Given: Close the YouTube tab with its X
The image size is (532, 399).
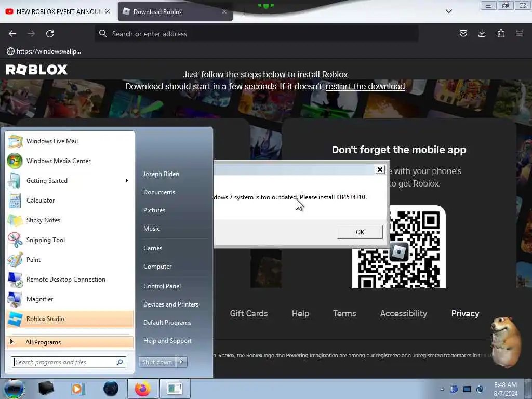Looking at the screenshot, I should 108,11.
